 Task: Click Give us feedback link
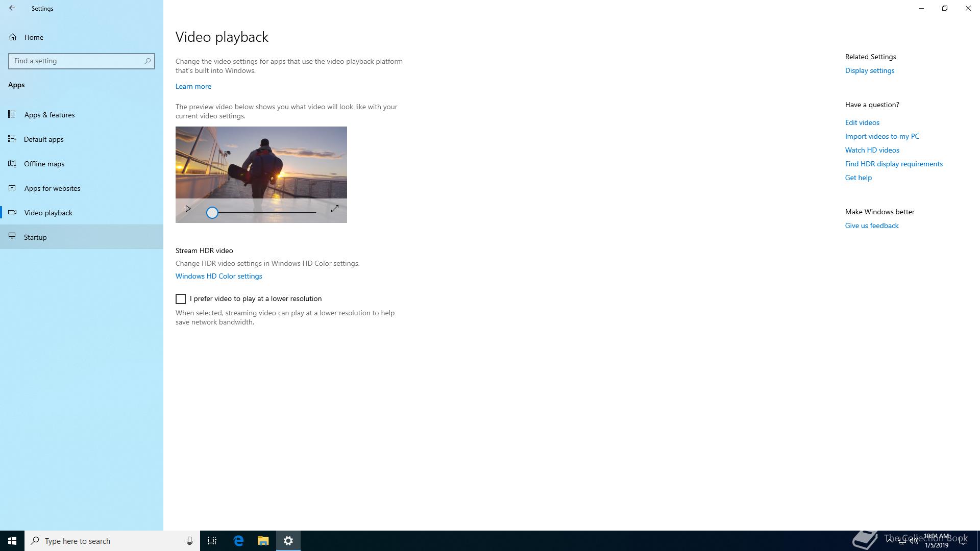[x=871, y=226]
